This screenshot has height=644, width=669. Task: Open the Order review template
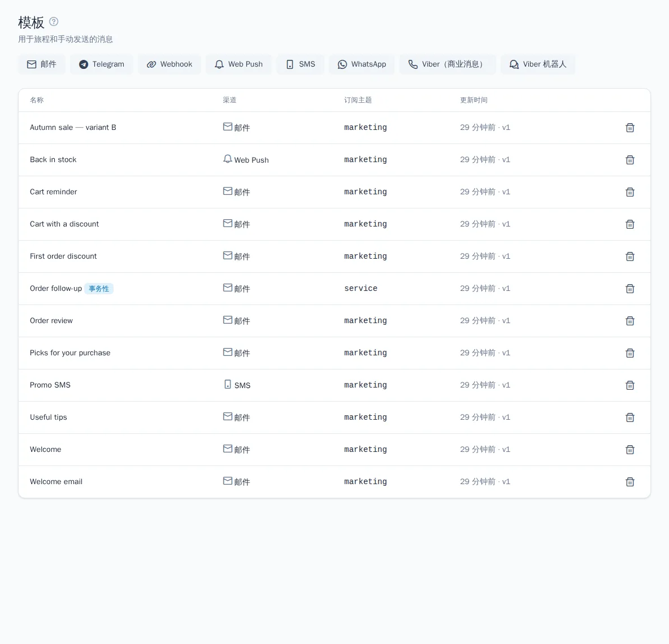pos(51,321)
